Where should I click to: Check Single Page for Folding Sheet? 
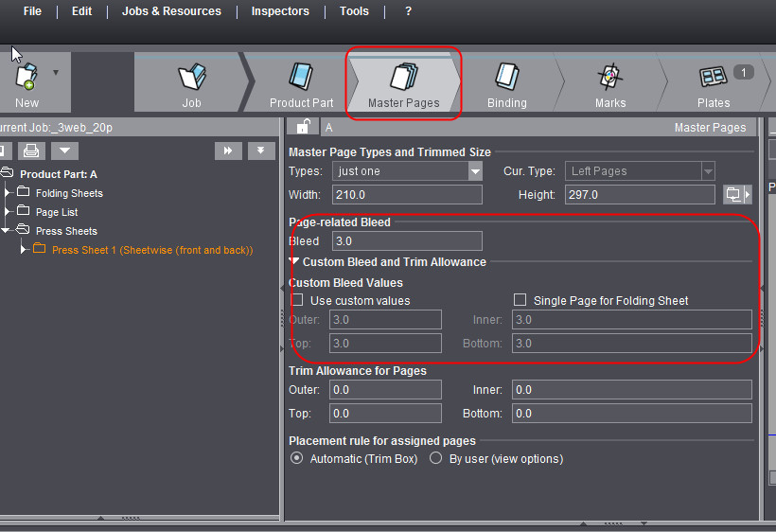tap(520, 300)
